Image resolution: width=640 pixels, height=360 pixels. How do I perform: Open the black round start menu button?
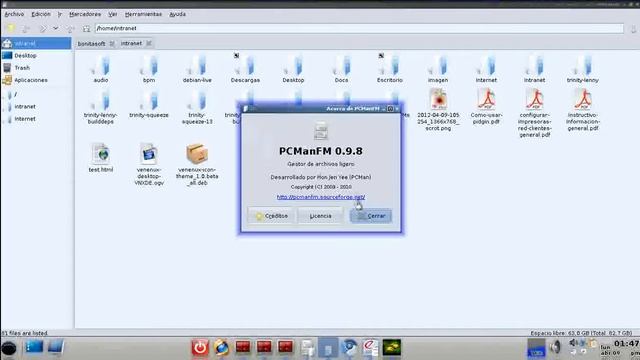coord(9,349)
